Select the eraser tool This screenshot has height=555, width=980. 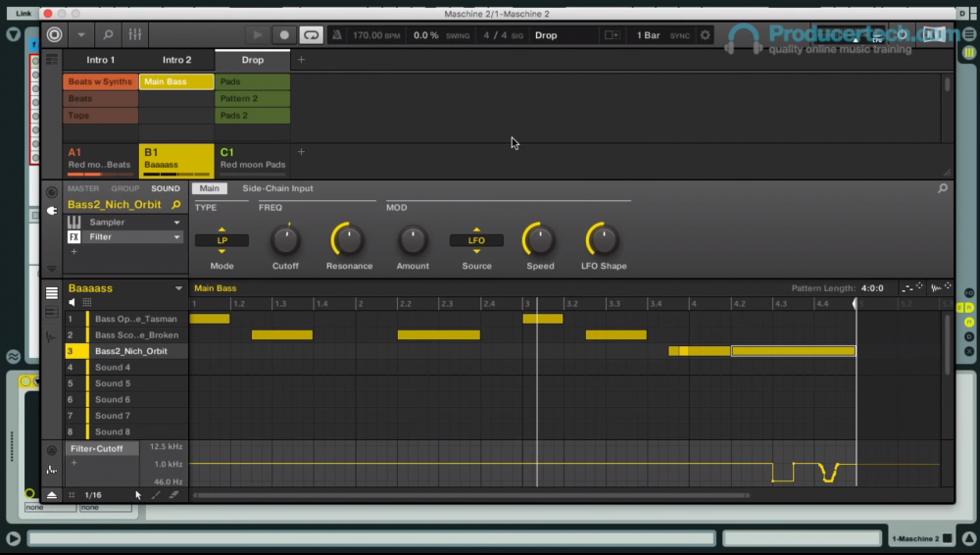tap(173, 495)
